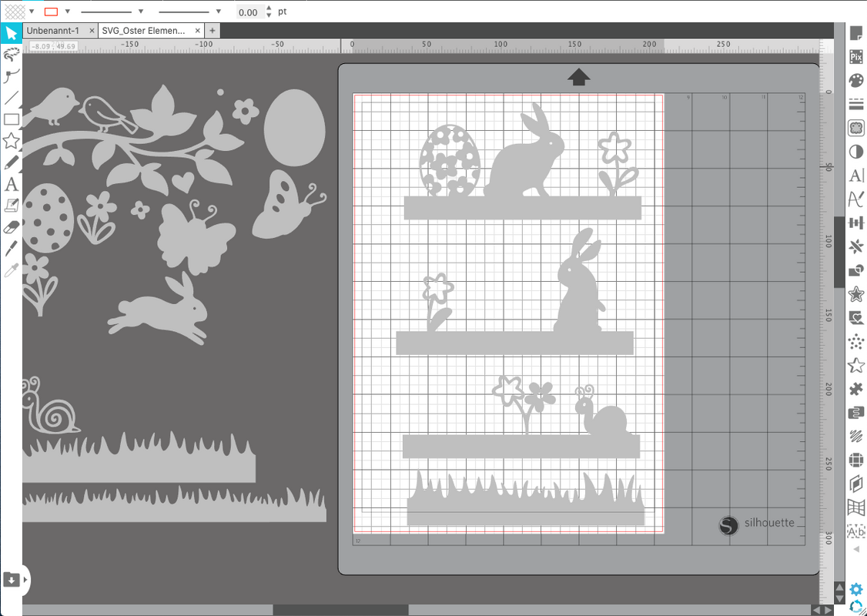The image size is (867, 616).
Task: Choose the Knife tool
Action: click(11, 249)
